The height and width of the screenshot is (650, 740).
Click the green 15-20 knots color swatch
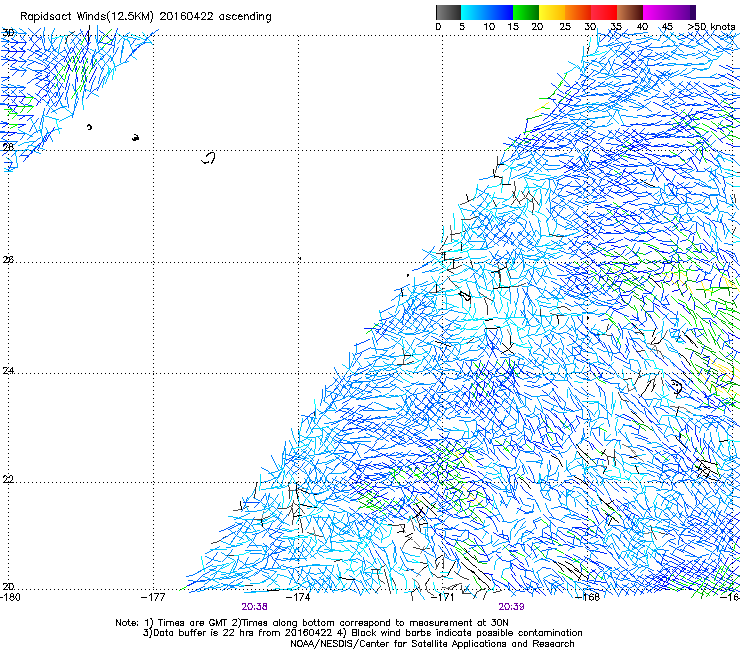click(x=526, y=12)
